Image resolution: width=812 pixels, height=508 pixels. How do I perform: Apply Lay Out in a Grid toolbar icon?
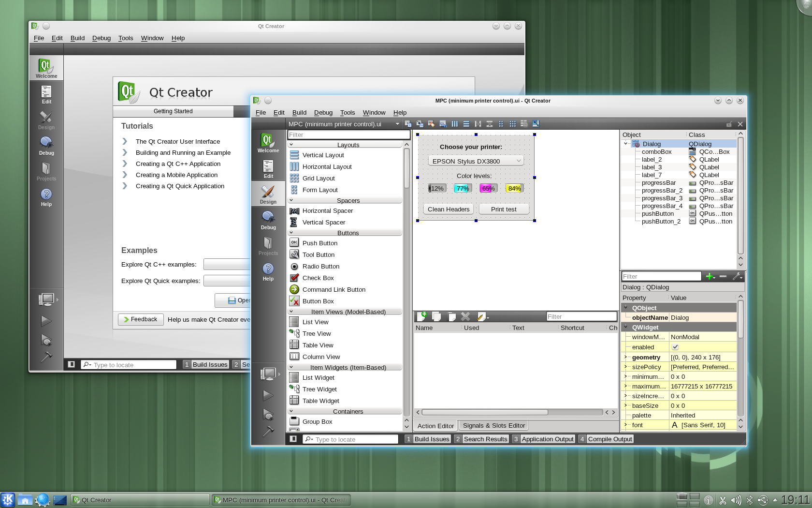pos(512,124)
